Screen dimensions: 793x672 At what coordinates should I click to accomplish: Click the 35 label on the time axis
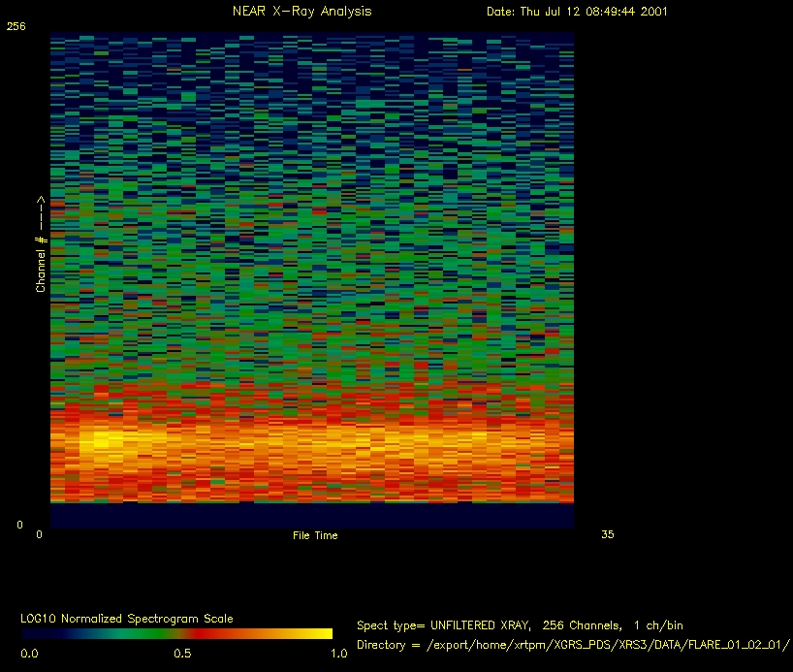coord(608,534)
